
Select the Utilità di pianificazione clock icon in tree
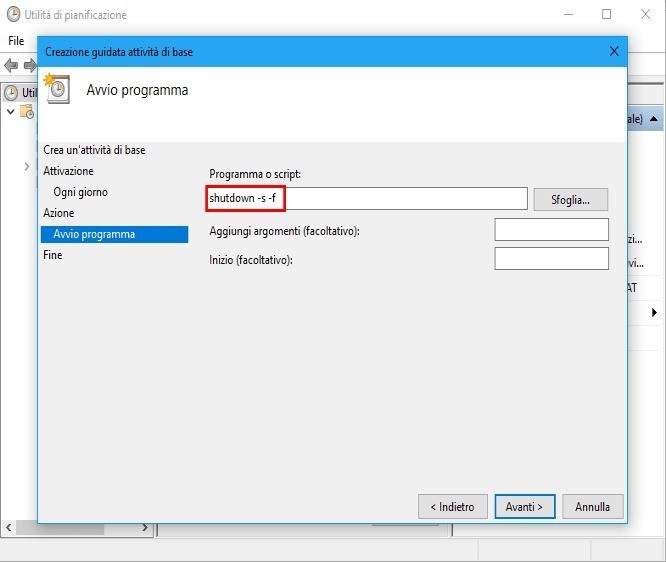pyautogui.click(x=11, y=93)
